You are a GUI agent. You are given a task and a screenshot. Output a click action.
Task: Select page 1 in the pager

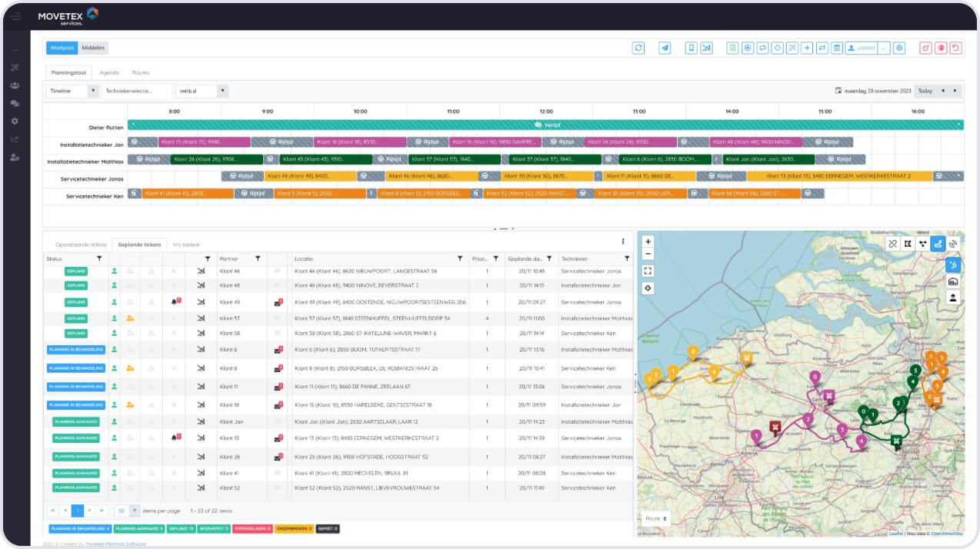click(x=77, y=510)
